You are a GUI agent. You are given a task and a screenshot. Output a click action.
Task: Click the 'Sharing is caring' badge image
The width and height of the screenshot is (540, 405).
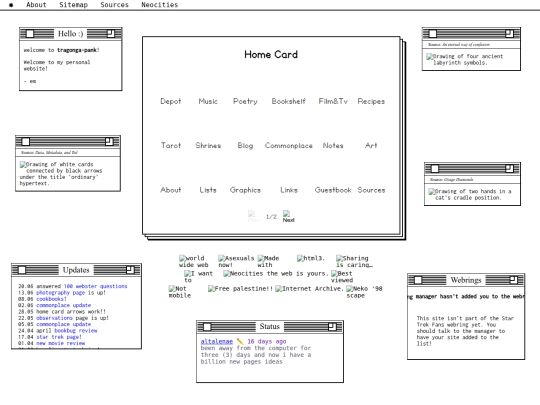click(354, 261)
